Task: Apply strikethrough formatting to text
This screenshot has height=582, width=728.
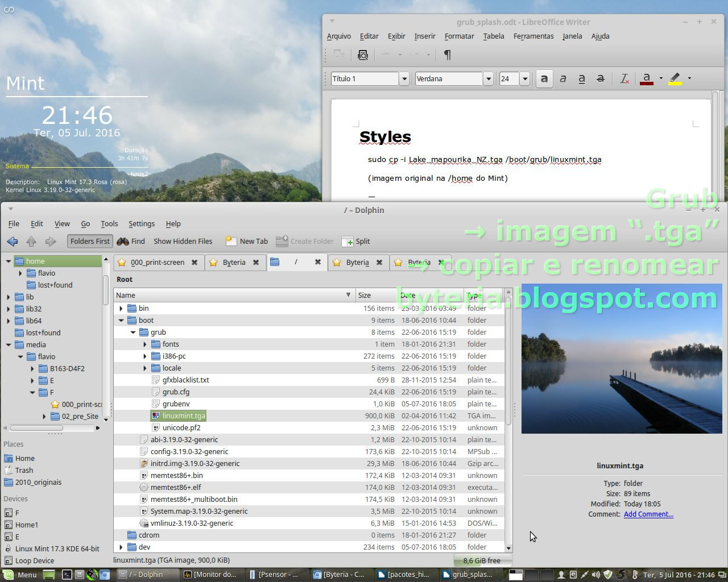Action: pyautogui.click(x=601, y=79)
